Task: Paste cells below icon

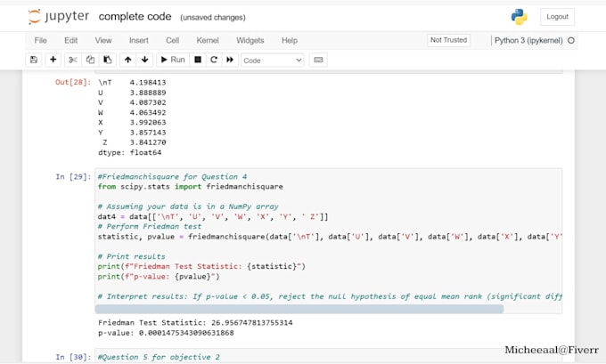Action: [108, 60]
